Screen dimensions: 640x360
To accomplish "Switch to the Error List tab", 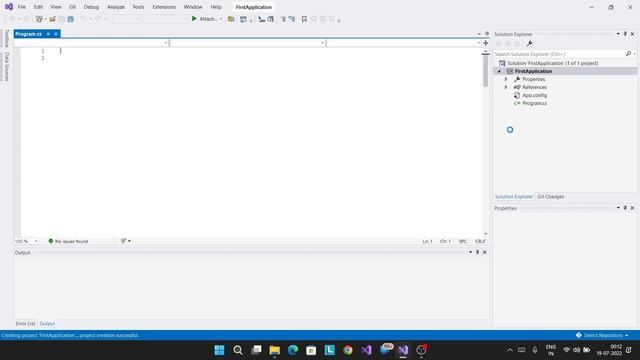I will click(25, 323).
